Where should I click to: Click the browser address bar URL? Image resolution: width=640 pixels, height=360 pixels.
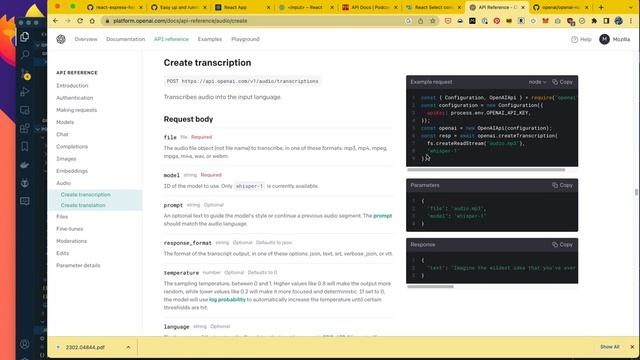180,21
